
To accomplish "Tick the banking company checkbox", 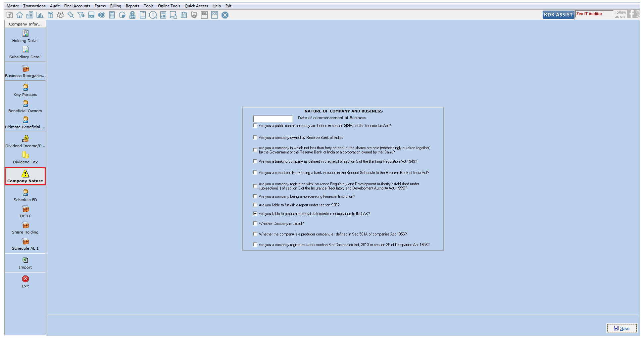I will 255,161.
